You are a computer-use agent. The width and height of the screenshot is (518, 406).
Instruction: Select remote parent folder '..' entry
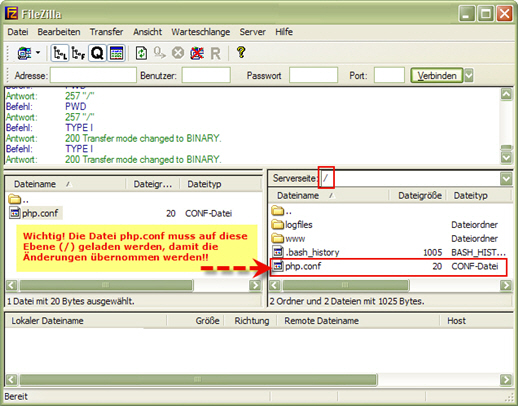coord(282,211)
